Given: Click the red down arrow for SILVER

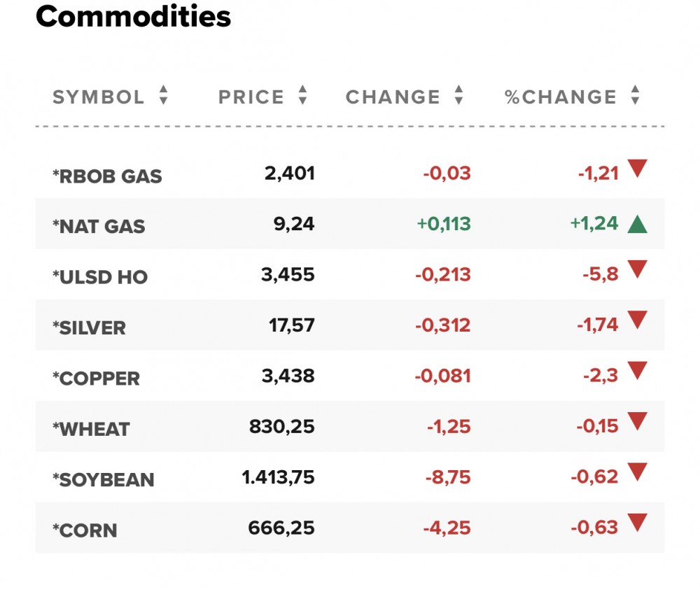Looking at the screenshot, I should pos(637,320).
